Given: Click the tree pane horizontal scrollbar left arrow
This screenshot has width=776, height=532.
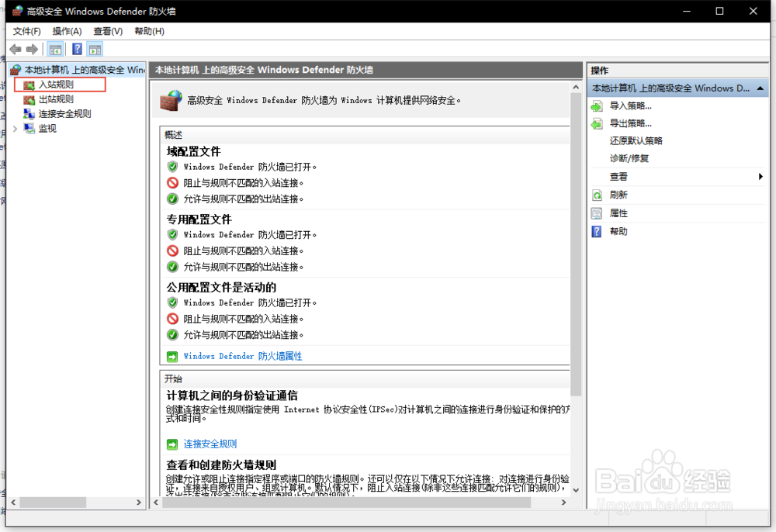Looking at the screenshot, I should (13, 503).
